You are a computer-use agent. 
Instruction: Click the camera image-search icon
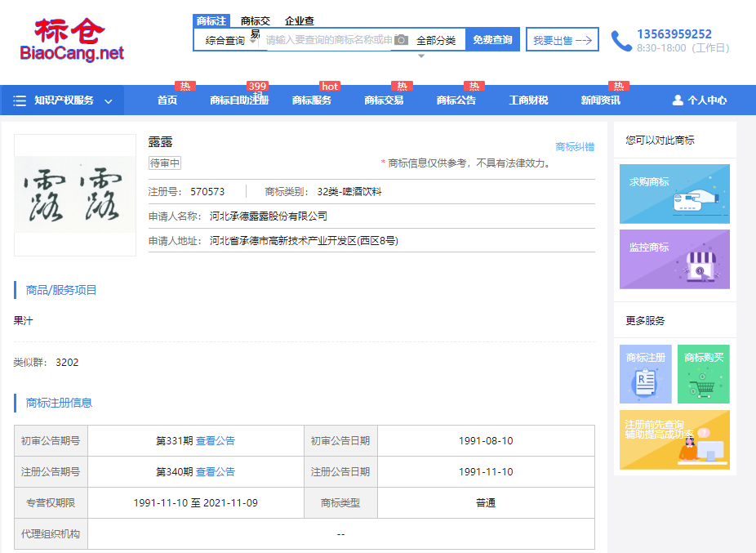(x=401, y=39)
